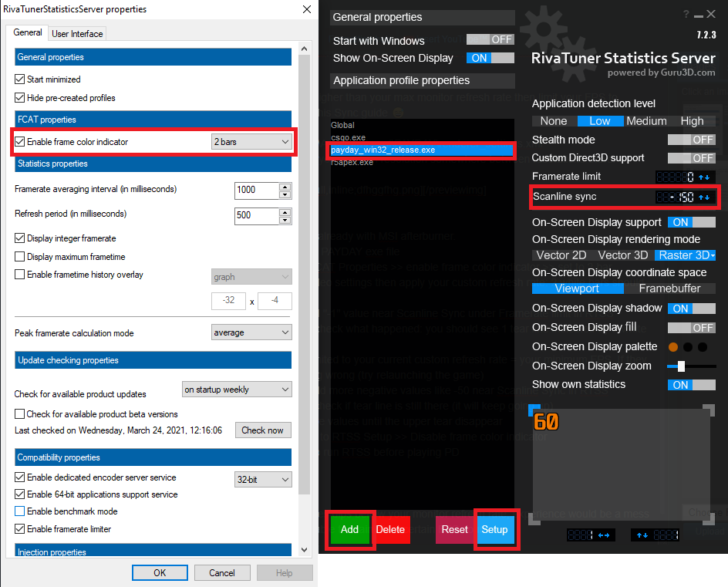Viewport: 728px width, 587px height.
Task: Click the help question mark in RivaTuner window
Action: point(686,15)
